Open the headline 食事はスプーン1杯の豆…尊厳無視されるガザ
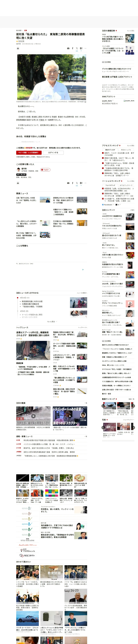The image size is (138, 644). click(33, 334)
